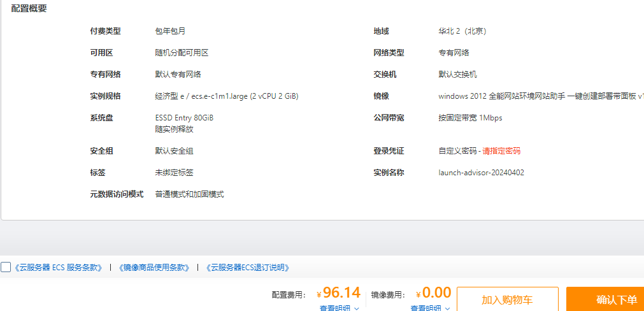Open the 《云服务器ECS退订说明》 link
This screenshot has height=311, width=644.
(x=248, y=268)
